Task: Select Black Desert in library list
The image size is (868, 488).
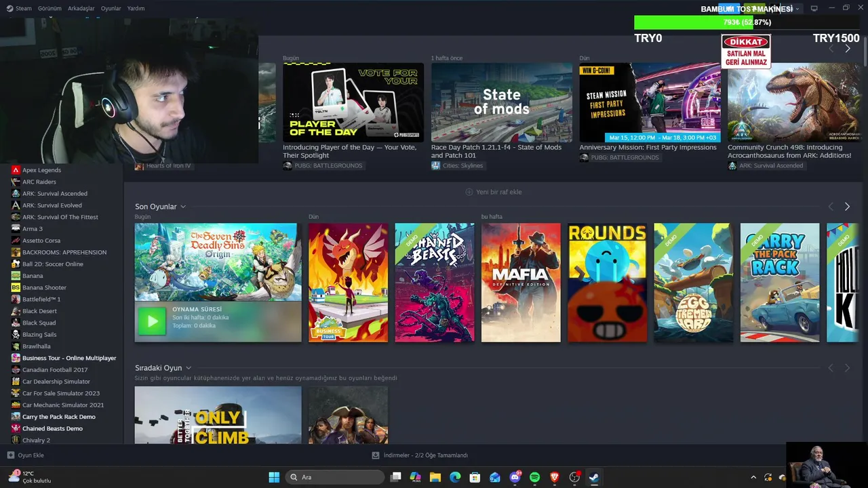Action: click(x=39, y=311)
